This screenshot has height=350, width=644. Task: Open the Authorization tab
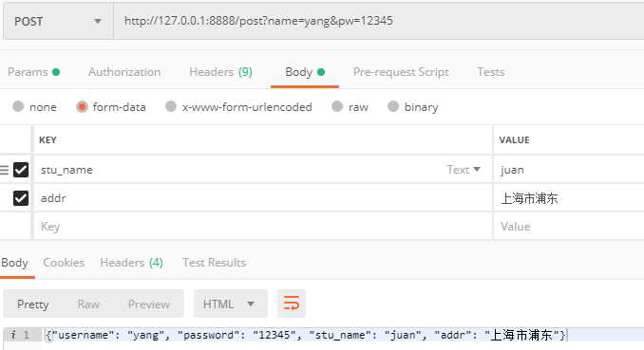(x=124, y=72)
